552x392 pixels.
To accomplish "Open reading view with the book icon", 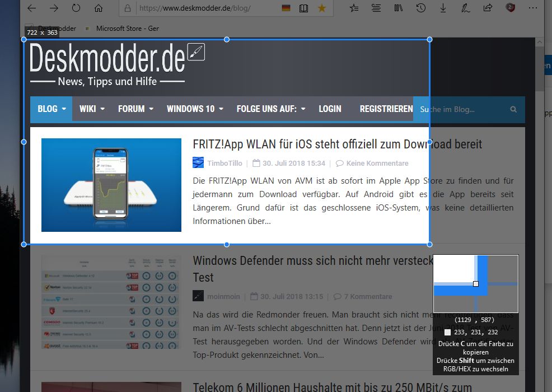I will click(x=303, y=8).
